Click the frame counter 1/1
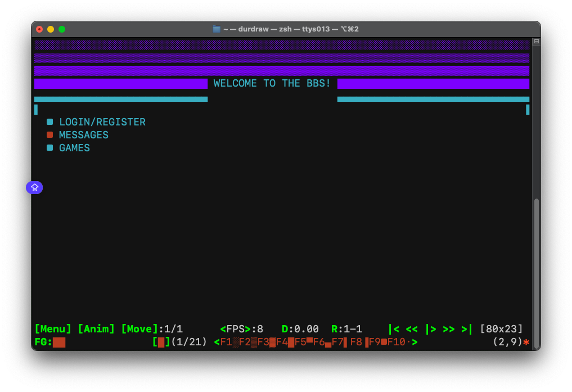572x392 pixels. tap(173, 329)
